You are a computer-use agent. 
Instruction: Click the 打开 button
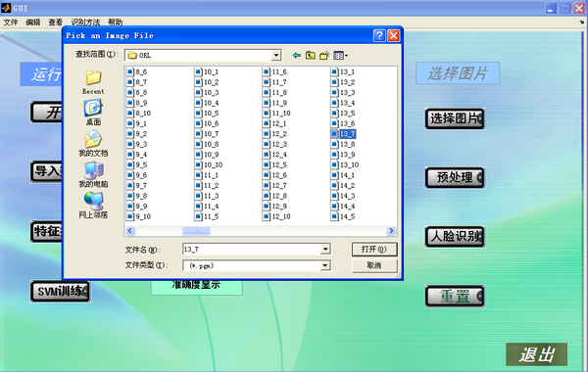point(374,249)
